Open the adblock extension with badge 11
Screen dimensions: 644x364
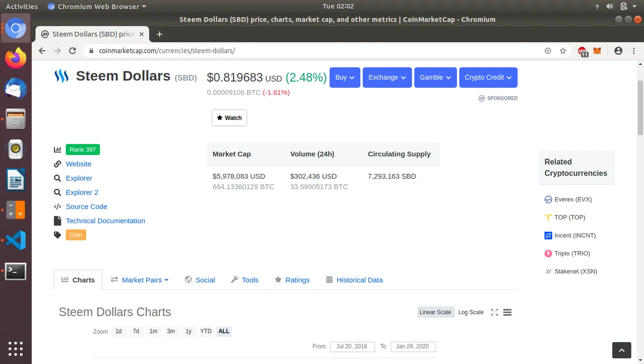(x=583, y=51)
